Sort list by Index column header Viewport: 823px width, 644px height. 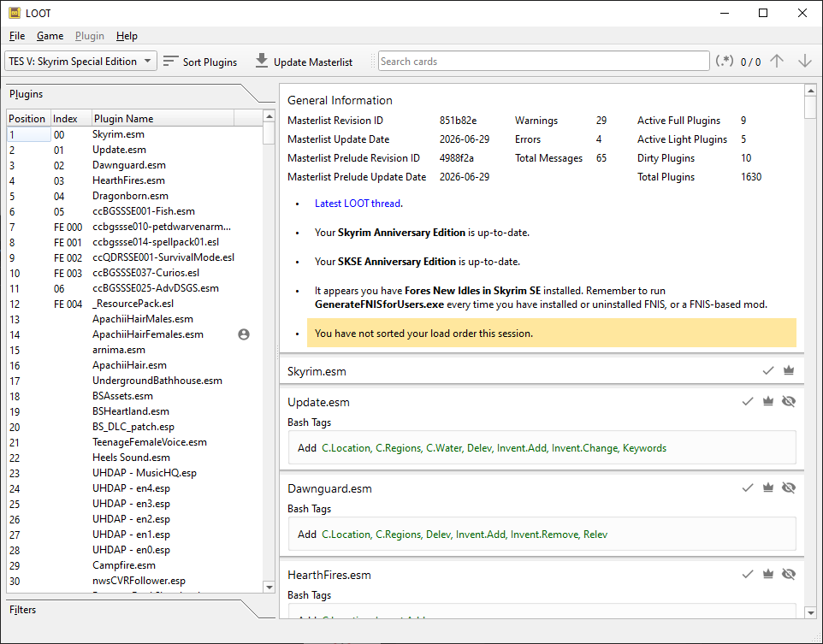[x=71, y=119]
